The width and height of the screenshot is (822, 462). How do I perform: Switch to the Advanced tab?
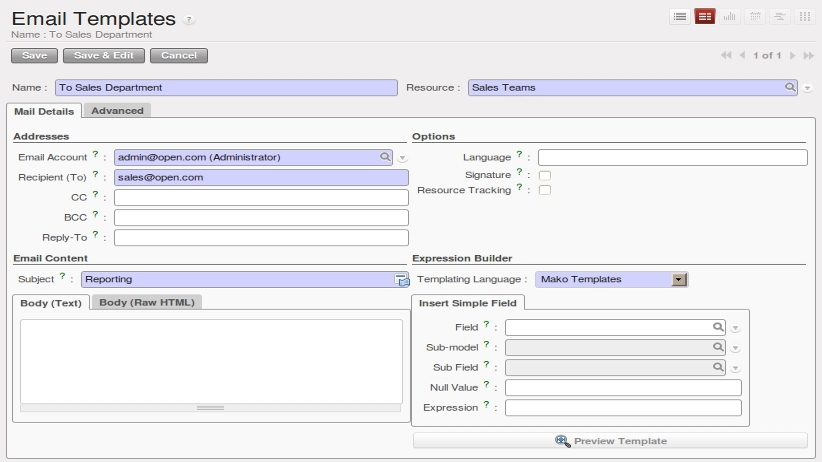pyautogui.click(x=117, y=111)
